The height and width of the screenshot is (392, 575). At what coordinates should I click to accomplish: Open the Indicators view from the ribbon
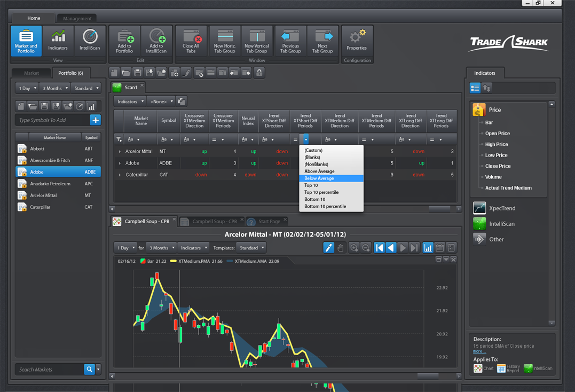pyautogui.click(x=58, y=41)
